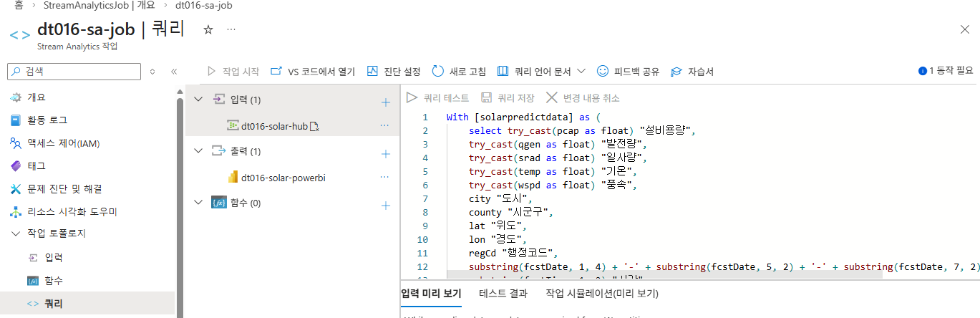Expand the dropdown arrow after 쿼리 언어 문서
The height and width of the screenshot is (318, 980).
(581, 72)
